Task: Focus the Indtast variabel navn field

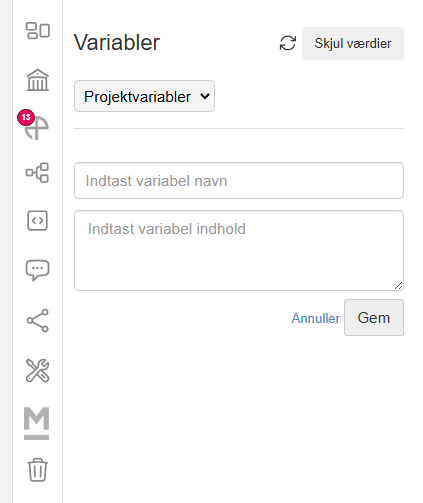Action: coord(239,181)
